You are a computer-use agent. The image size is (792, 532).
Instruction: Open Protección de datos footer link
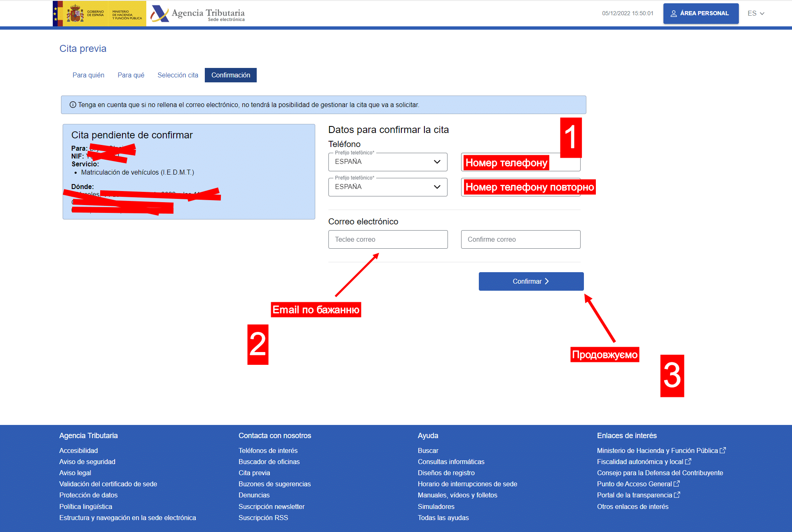[x=88, y=495]
